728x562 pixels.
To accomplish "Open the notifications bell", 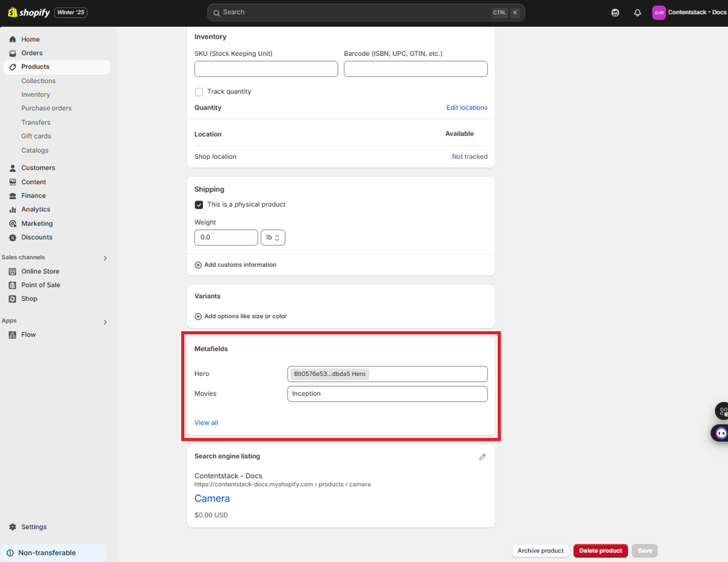I will (x=637, y=13).
